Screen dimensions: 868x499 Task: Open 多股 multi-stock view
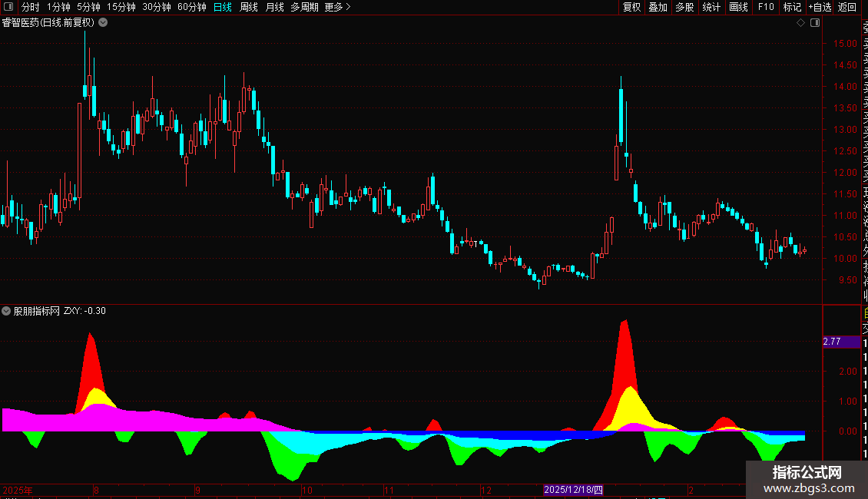click(684, 7)
